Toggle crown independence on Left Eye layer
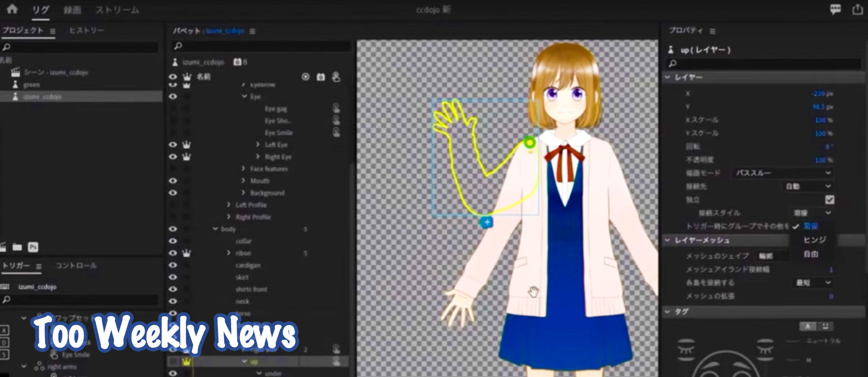 [186, 144]
